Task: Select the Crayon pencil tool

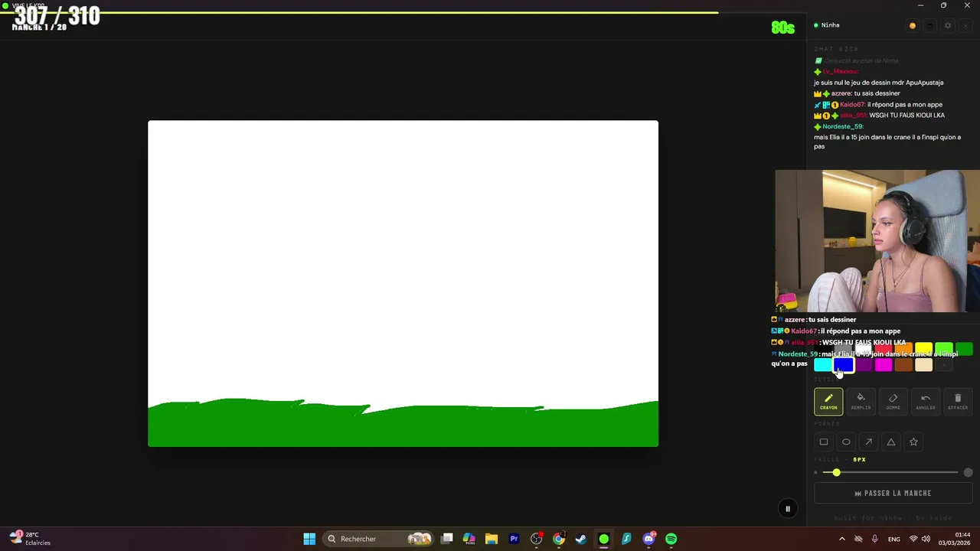Action: pos(828,402)
